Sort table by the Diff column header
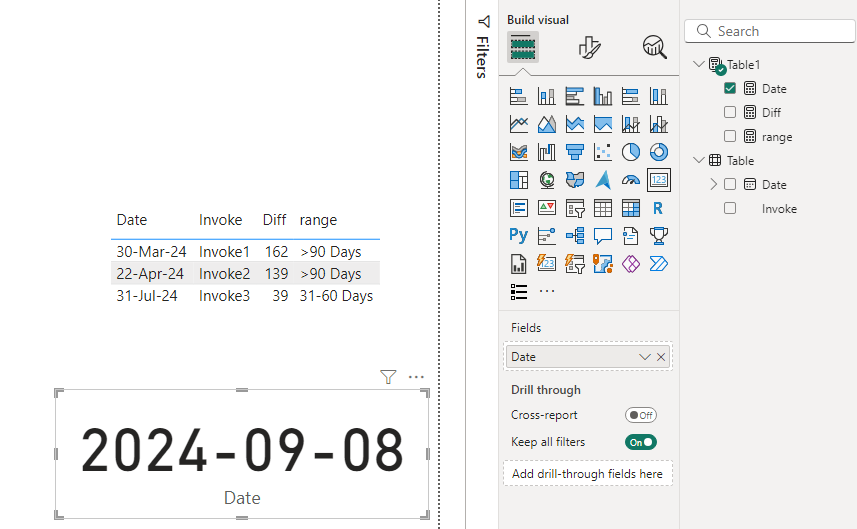Image resolution: width=857 pixels, height=529 pixels. coord(274,220)
